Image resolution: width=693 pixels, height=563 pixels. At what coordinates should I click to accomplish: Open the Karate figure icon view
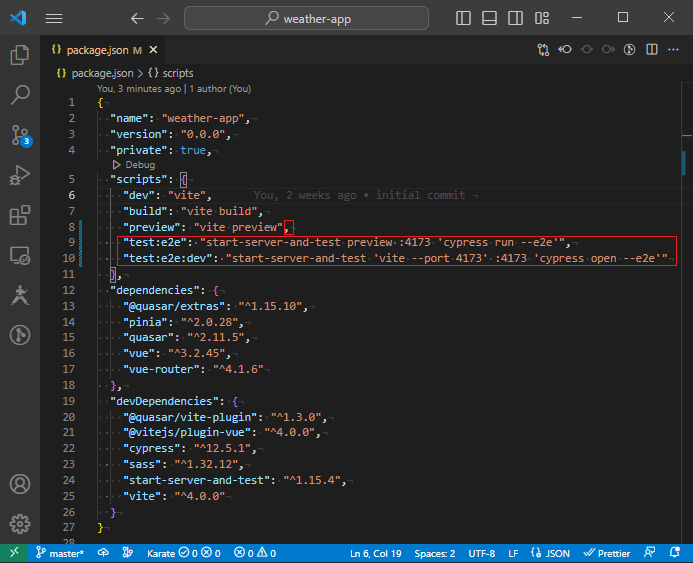click(x=20, y=295)
